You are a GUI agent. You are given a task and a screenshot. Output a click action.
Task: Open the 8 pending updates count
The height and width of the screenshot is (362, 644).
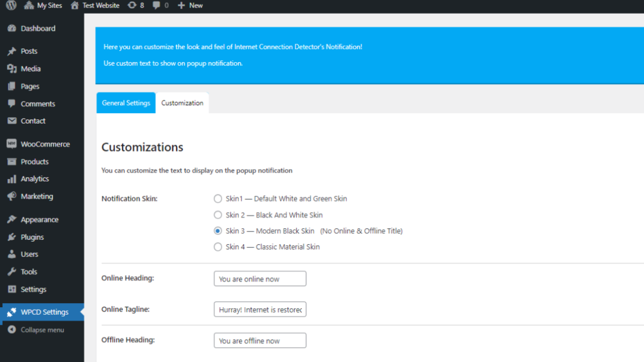(x=142, y=6)
